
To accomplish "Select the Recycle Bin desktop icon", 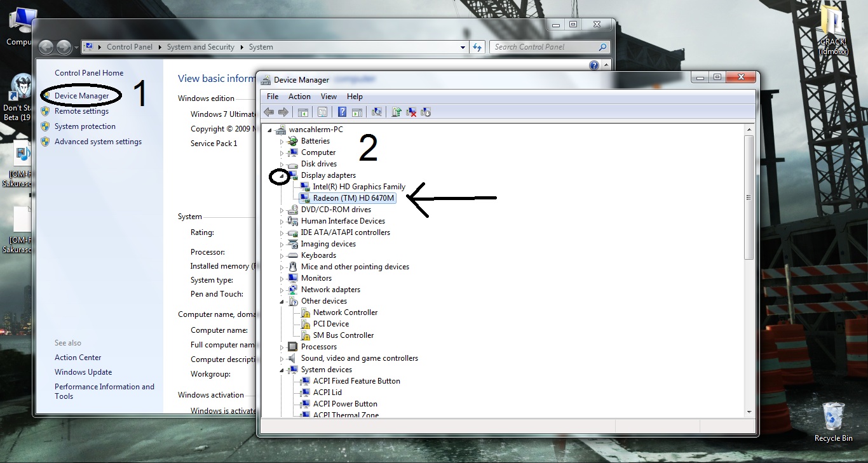I will point(833,422).
